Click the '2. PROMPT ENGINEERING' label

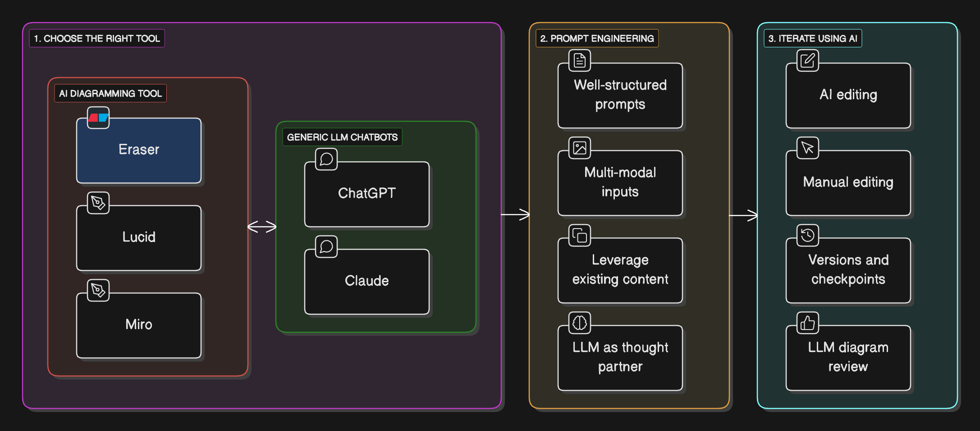[597, 38]
